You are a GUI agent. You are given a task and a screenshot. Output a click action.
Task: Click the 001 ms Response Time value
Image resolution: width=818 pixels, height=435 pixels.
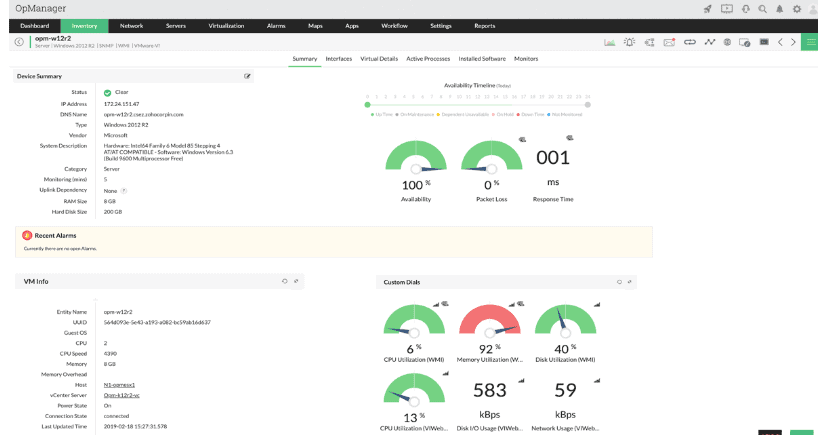(x=553, y=157)
